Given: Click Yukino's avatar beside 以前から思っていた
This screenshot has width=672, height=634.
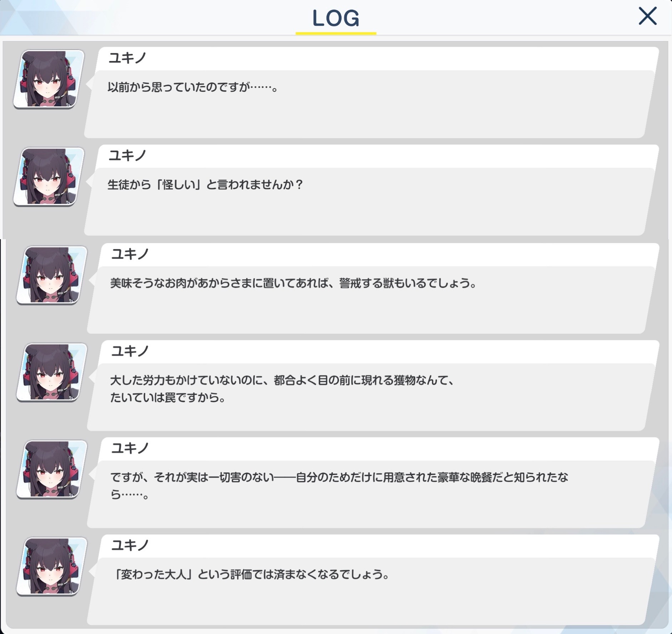Looking at the screenshot, I should (49, 79).
